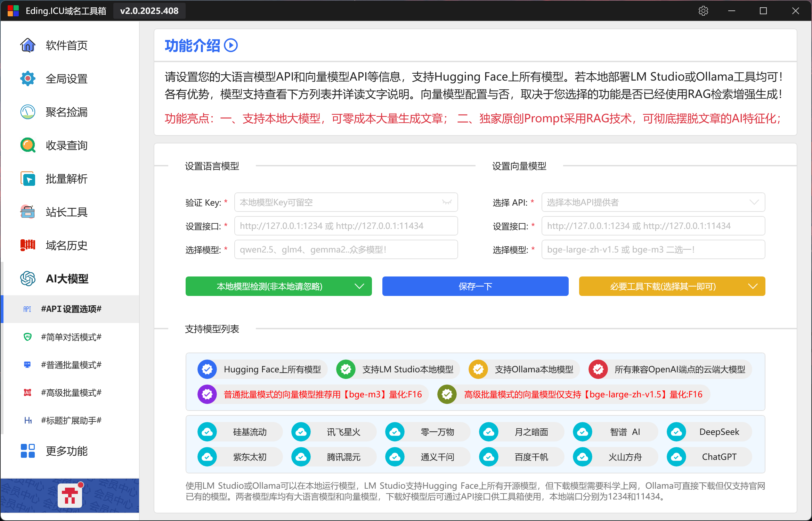Click the 批量解析 cursor icon
The width and height of the screenshot is (812, 521).
[28, 179]
